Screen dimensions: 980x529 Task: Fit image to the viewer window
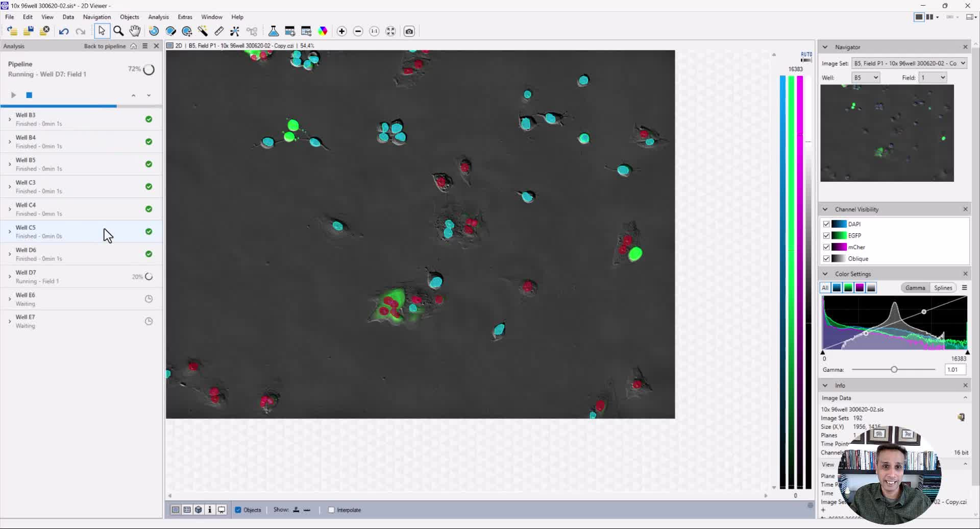click(390, 31)
